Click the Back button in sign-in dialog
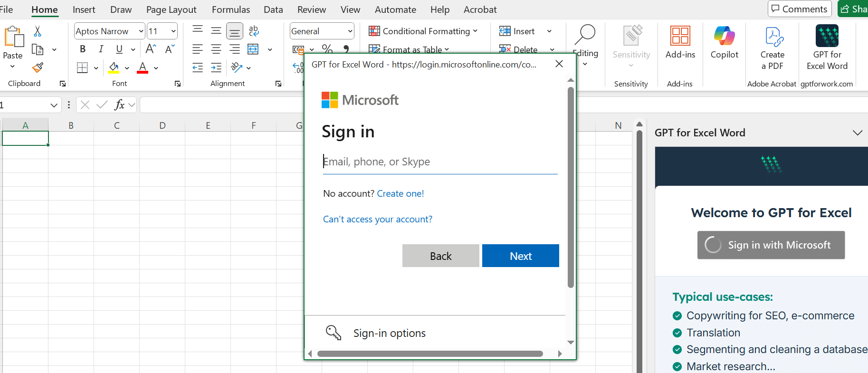The width and height of the screenshot is (868, 373). [441, 256]
